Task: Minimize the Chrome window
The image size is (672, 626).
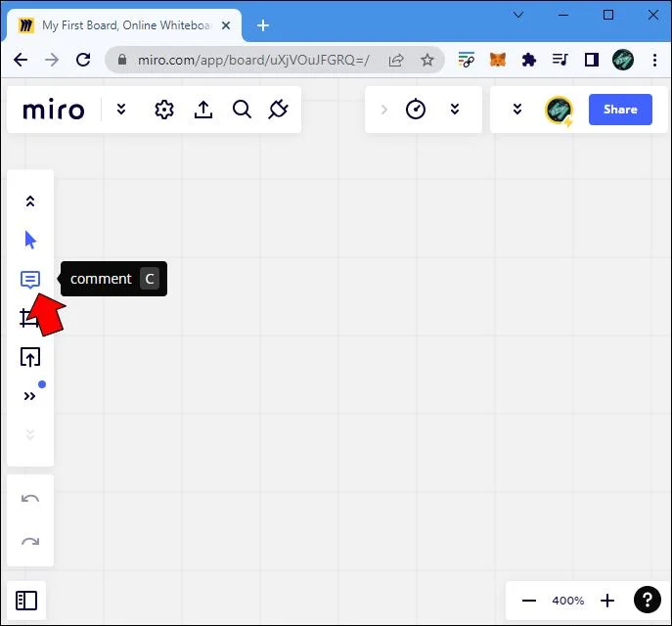Action: 563,15
